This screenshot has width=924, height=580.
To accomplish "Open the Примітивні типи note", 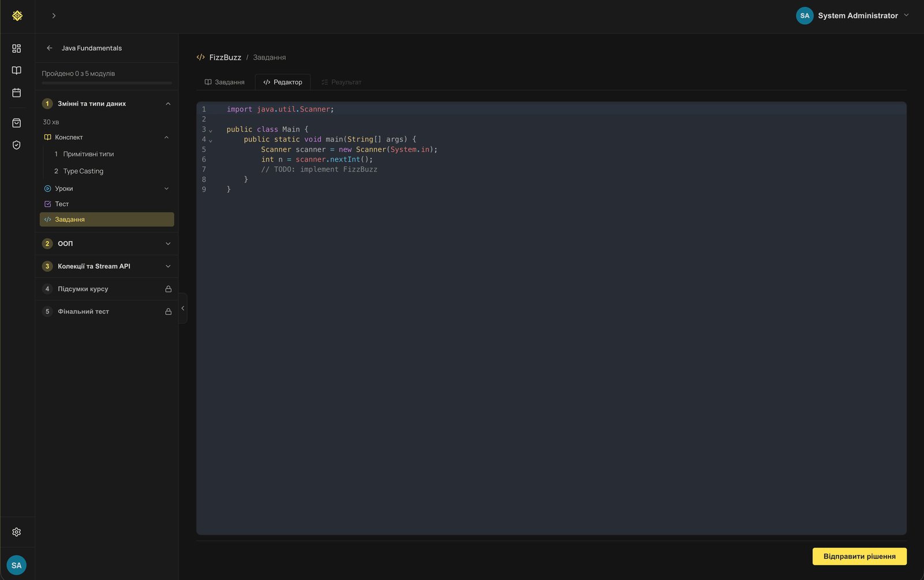I will coord(88,154).
